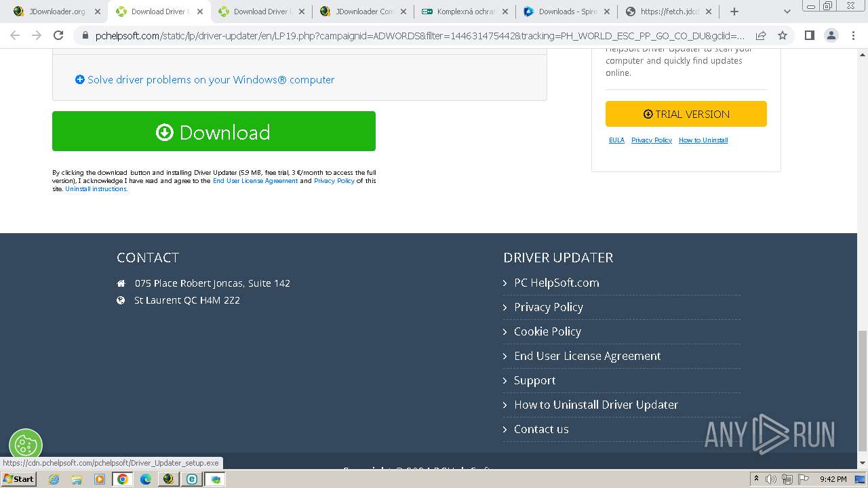Open the Windows Start menu
Viewport: 868px width, 488px height.
(19, 479)
